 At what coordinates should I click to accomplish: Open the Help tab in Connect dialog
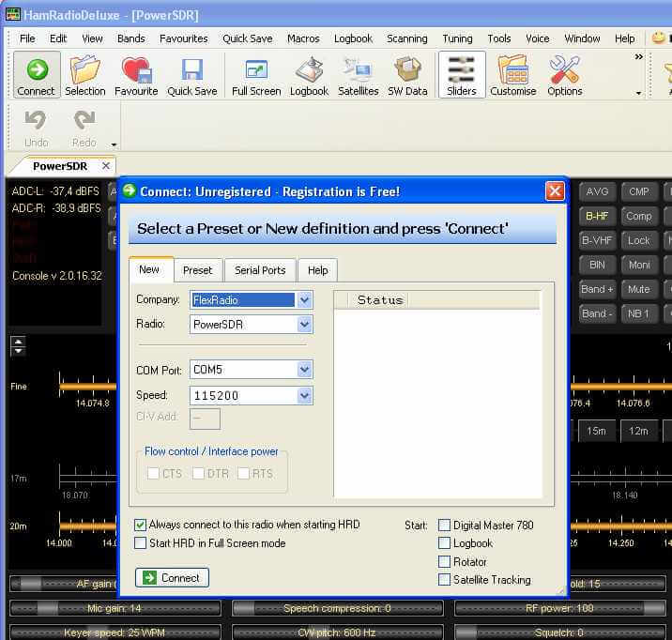317,270
